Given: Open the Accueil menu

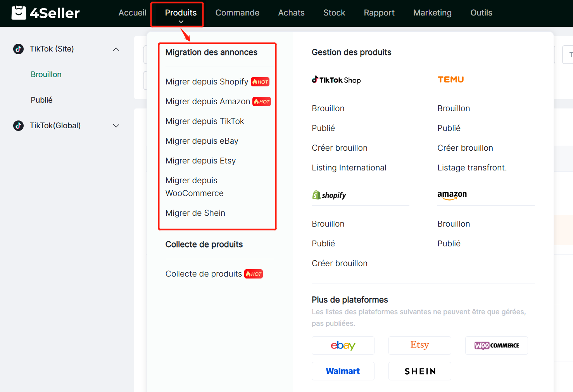Looking at the screenshot, I should click(x=132, y=13).
